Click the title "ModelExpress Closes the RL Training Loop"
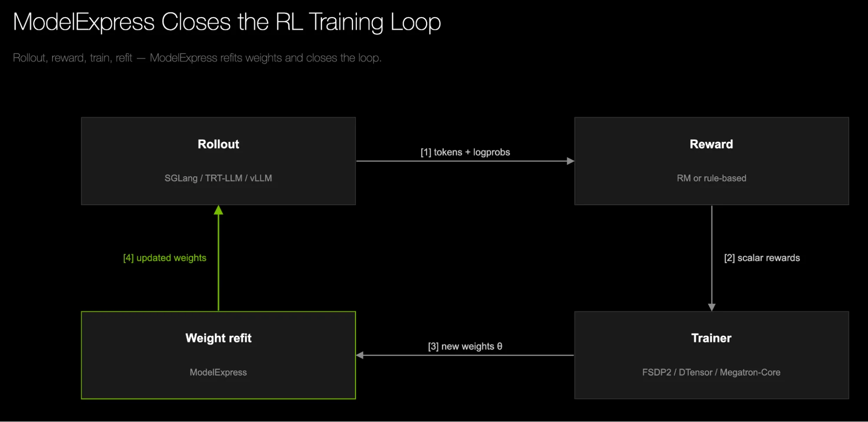The height and width of the screenshot is (422, 868). [227, 22]
